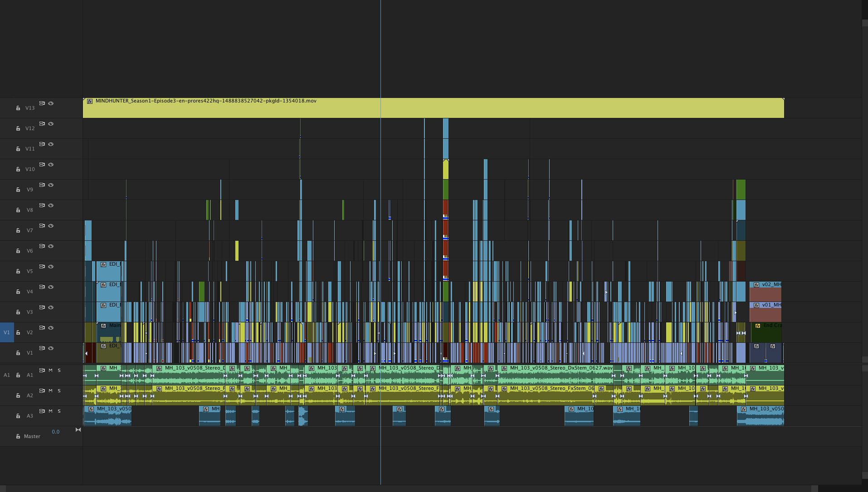Toggle sync lock on track V6
Image resolution: width=868 pixels, height=492 pixels.
42,246
